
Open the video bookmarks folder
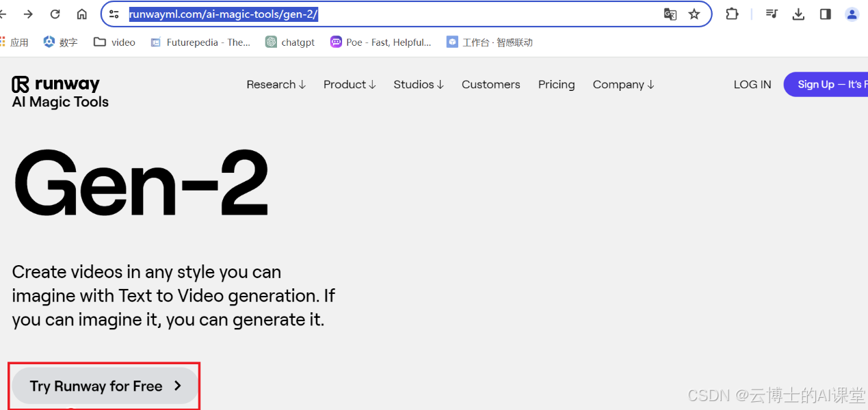click(x=115, y=42)
